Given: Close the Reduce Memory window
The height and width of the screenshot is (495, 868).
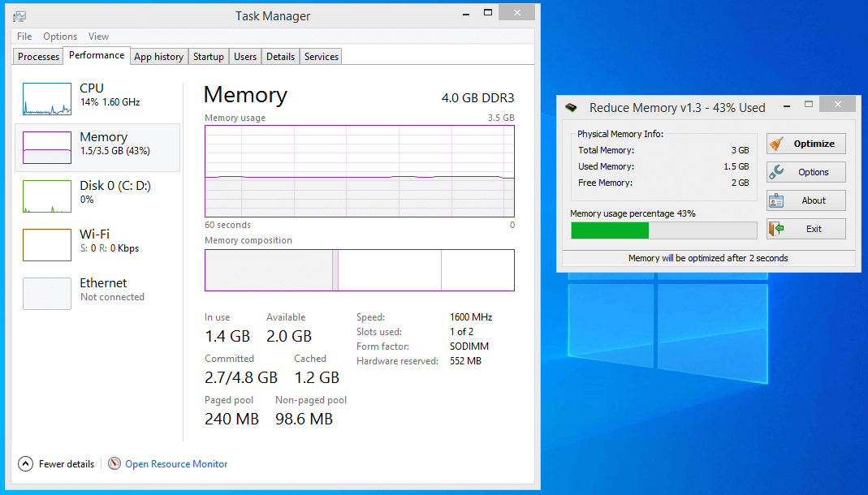Looking at the screenshot, I should [x=838, y=104].
